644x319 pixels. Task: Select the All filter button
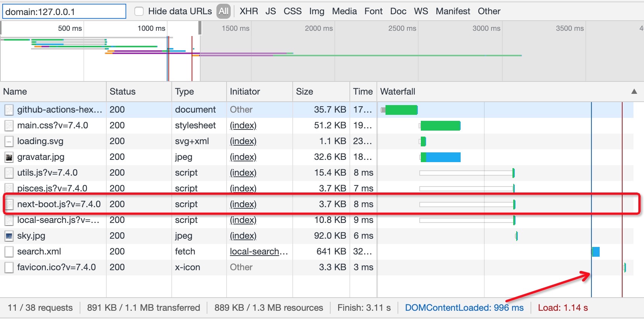click(224, 11)
